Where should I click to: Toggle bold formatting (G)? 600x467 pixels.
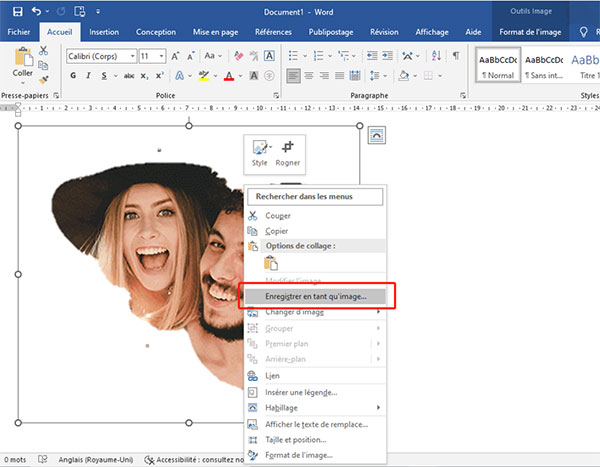[73, 77]
